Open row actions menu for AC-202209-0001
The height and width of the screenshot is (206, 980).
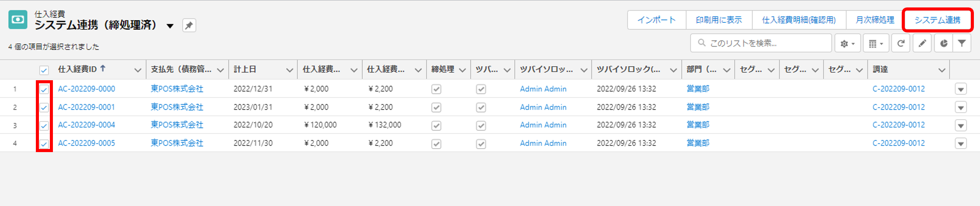(x=961, y=107)
